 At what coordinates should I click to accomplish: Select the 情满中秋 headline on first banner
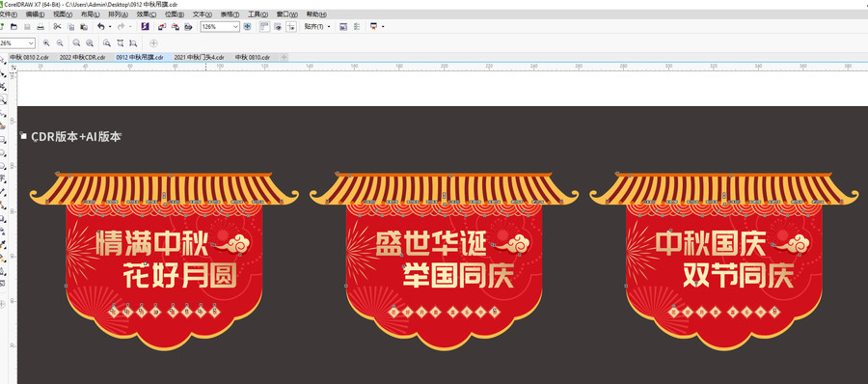coord(152,244)
